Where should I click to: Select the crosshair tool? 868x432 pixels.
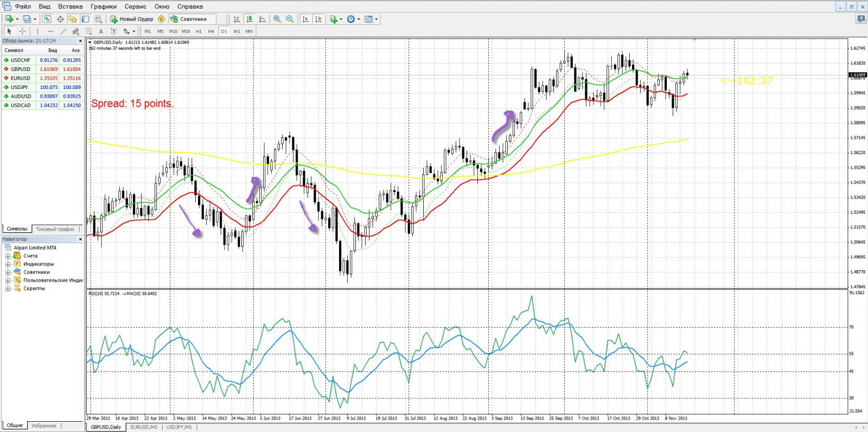(22, 31)
